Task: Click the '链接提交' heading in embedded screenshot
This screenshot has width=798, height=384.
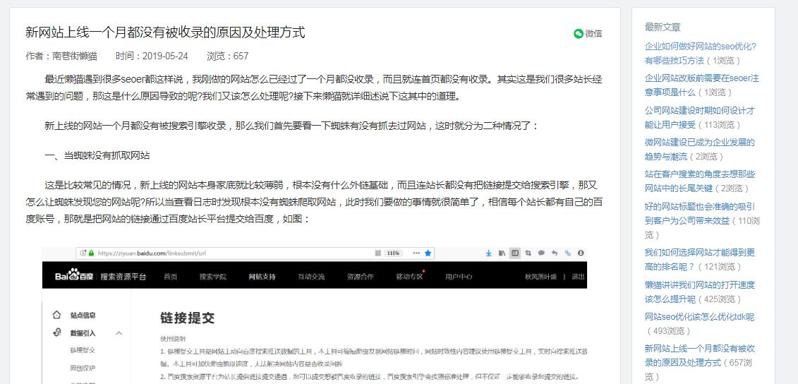Action: 187,318
